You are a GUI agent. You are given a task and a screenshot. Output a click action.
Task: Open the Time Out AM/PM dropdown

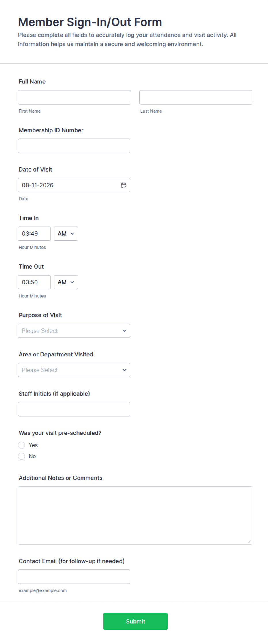coord(66,282)
